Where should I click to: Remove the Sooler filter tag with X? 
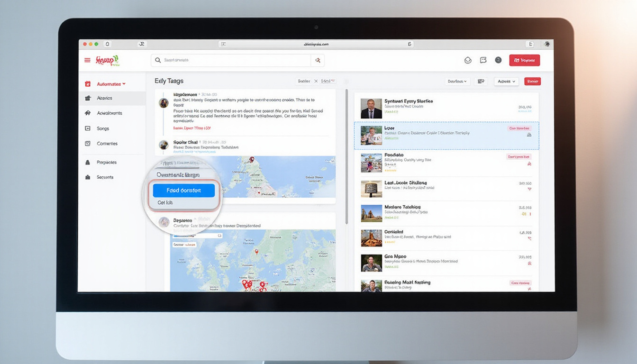(x=316, y=81)
